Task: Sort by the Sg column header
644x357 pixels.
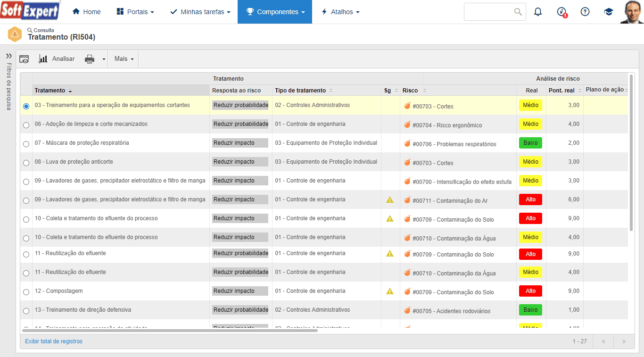Action: [x=390, y=91]
